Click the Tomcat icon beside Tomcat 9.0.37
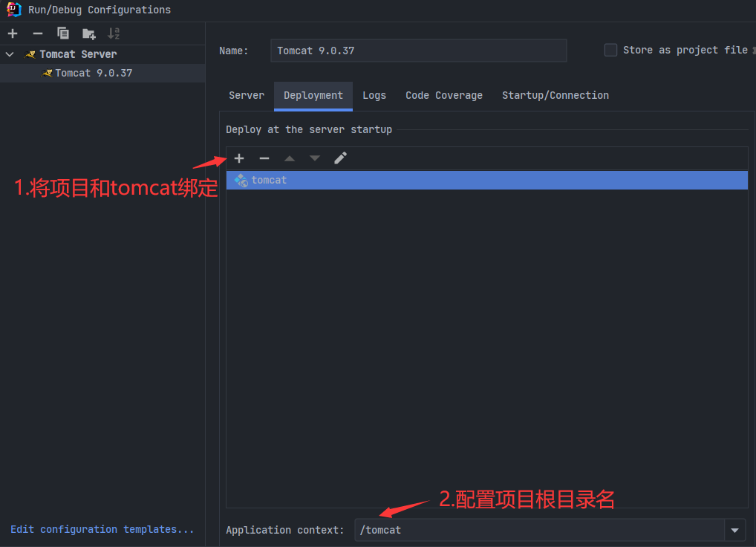The width and height of the screenshot is (756, 547). [x=47, y=74]
